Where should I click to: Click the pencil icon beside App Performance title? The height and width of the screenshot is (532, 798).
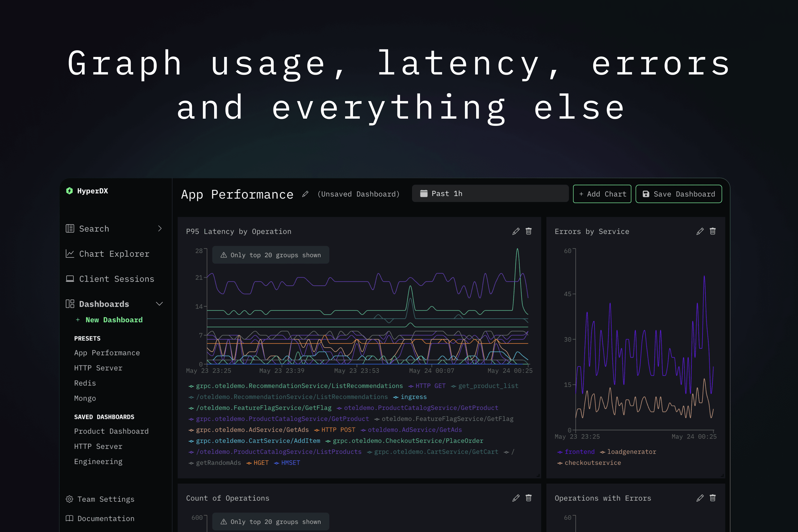click(x=305, y=194)
